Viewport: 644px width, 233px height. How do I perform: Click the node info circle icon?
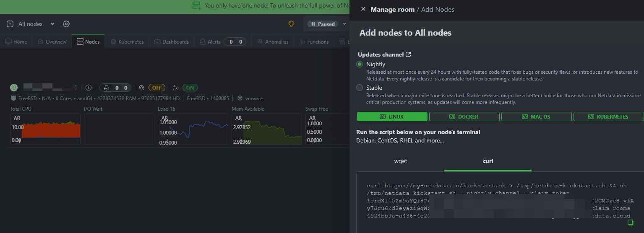[89, 88]
